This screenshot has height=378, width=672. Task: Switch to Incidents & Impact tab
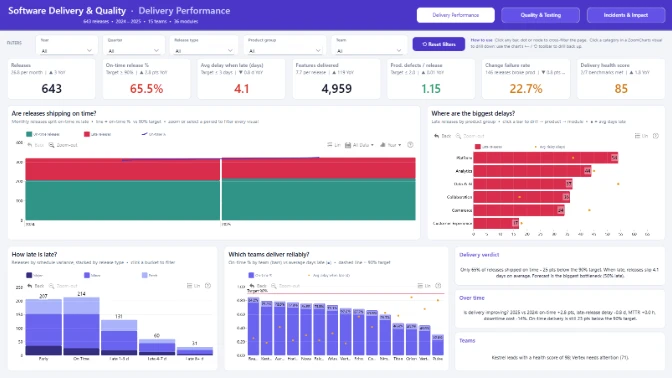[626, 15]
